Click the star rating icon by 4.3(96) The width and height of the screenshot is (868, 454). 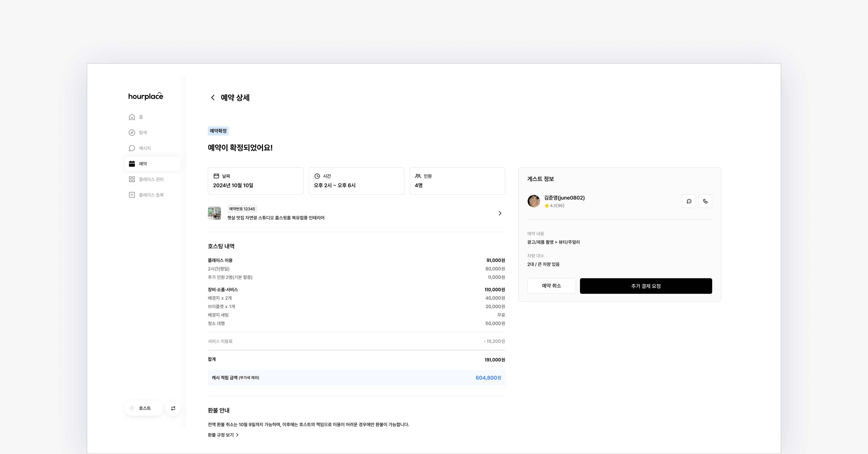[x=546, y=206]
